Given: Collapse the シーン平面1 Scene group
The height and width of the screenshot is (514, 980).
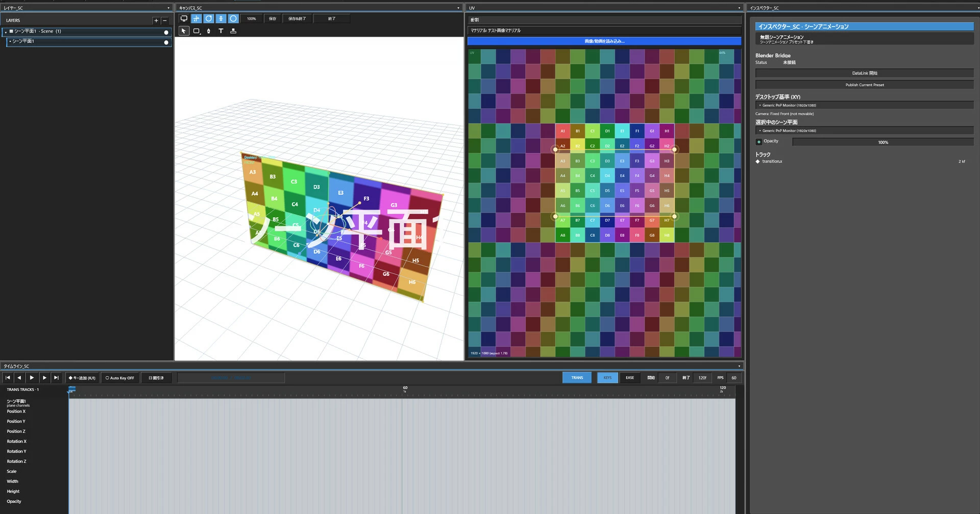Looking at the screenshot, I should click(x=6, y=32).
